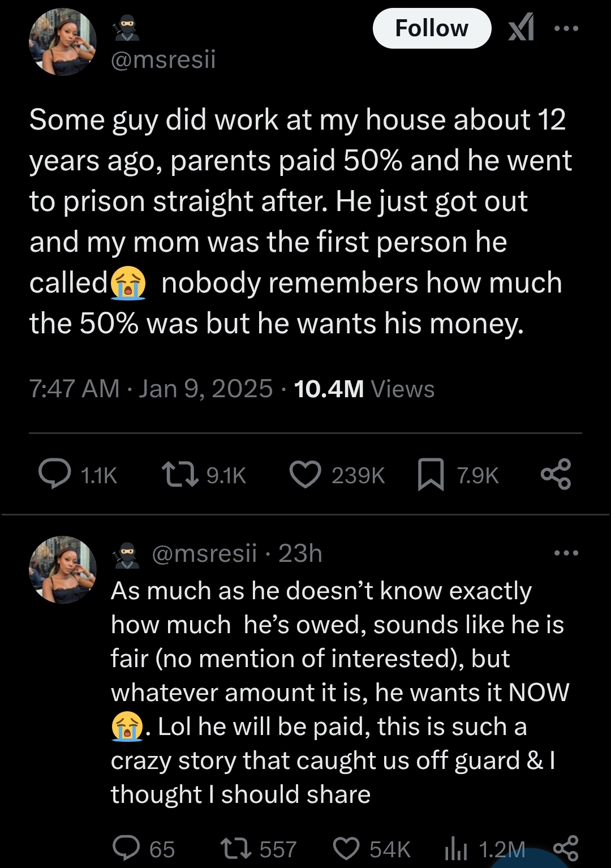
Task: Tap the reply tweet's profile picture
Action: point(63,569)
